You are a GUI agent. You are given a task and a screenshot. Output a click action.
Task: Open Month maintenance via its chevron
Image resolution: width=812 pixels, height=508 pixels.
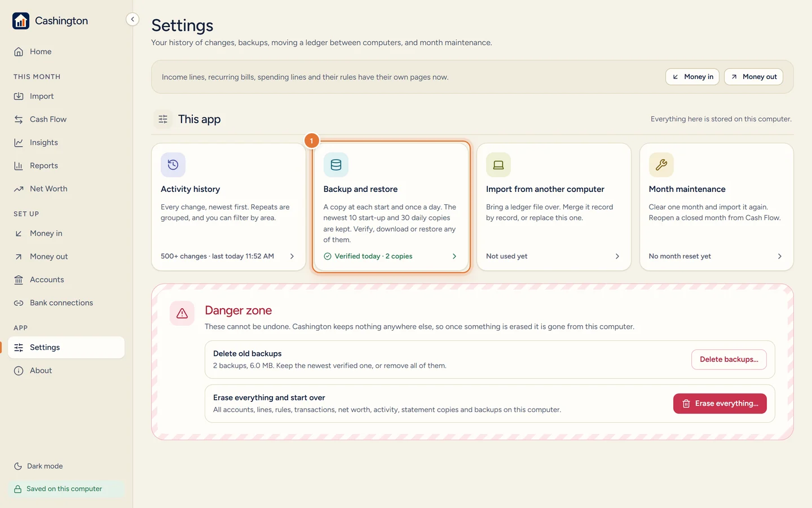click(780, 256)
